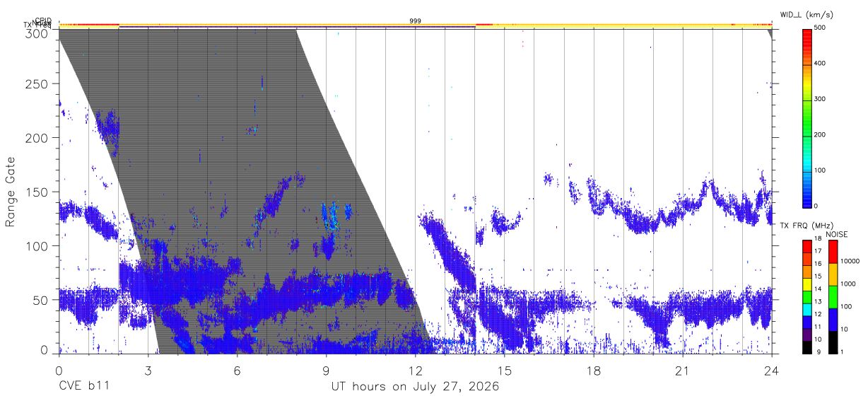Viewport: 868px width, 401px height.
Task: Select the 'Range Gate' y-axis title
Action: coord(11,192)
